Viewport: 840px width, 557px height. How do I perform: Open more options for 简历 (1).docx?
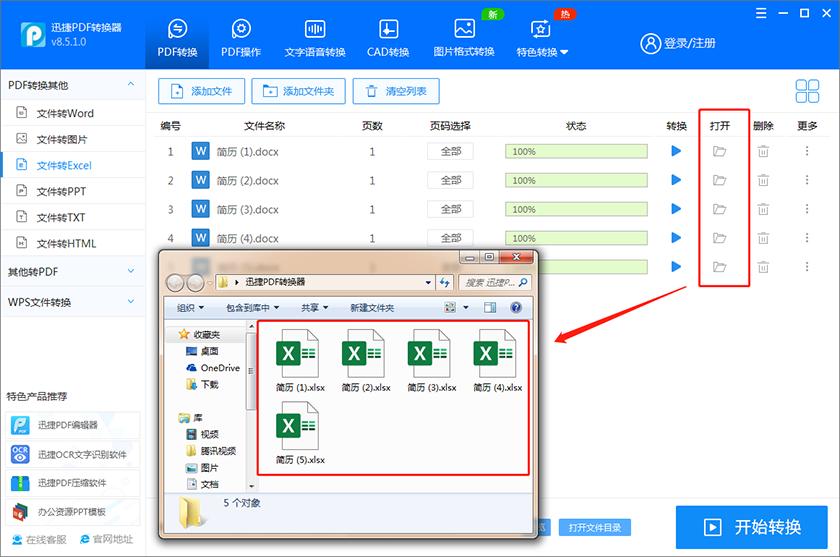807,152
